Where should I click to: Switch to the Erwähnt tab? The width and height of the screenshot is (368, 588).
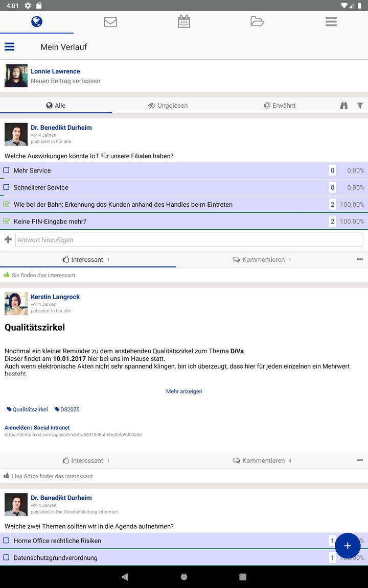pyautogui.click(x=280, y=105)
